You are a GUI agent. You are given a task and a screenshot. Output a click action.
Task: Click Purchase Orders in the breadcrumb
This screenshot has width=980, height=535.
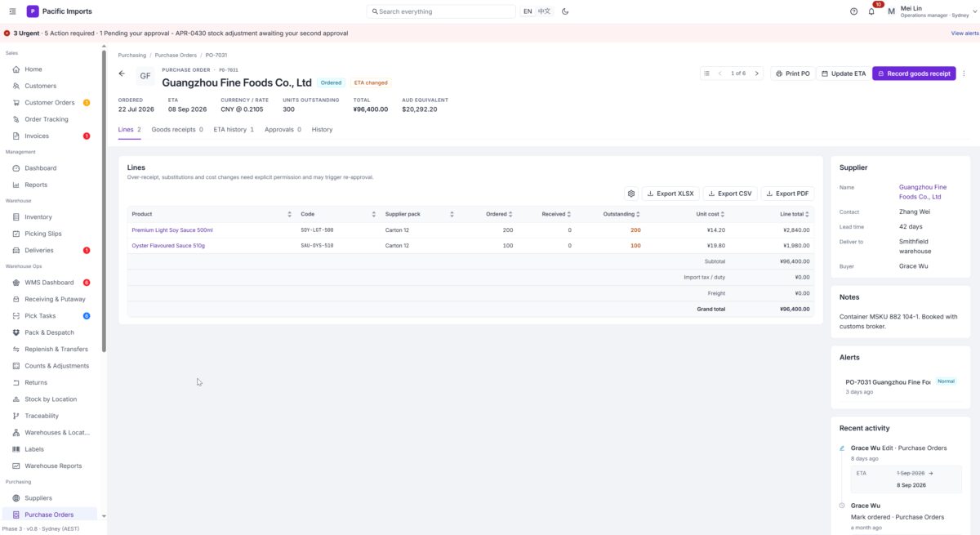pyautogui.click(x=176, y=55)
